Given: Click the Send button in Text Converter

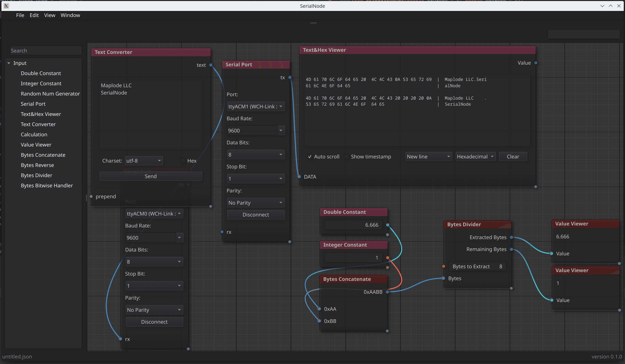Looking at the screenshot, I should (x=151, y=176).
